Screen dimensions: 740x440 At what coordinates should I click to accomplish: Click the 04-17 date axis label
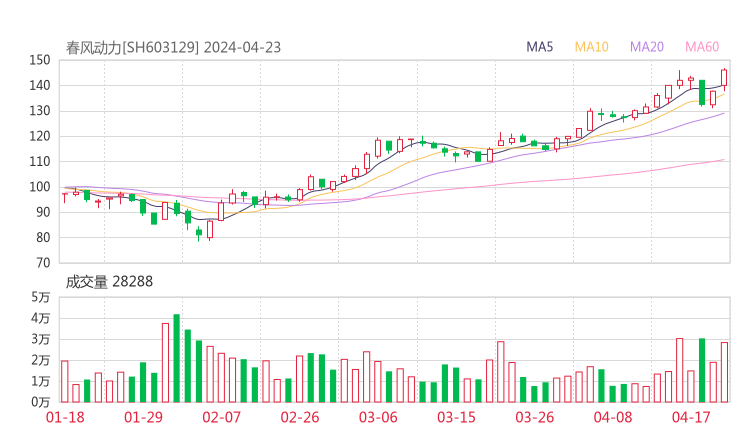(x=691, y=417)
